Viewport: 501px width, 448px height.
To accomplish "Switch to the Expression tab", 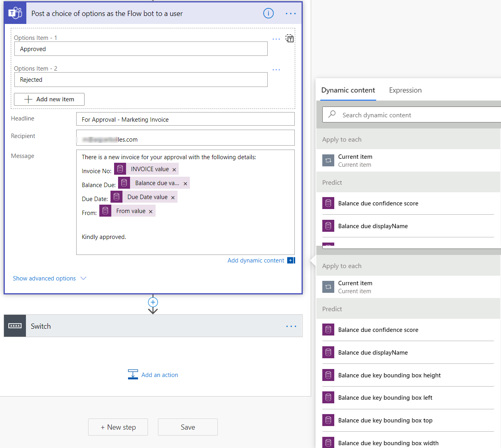I will click(405, 90).
